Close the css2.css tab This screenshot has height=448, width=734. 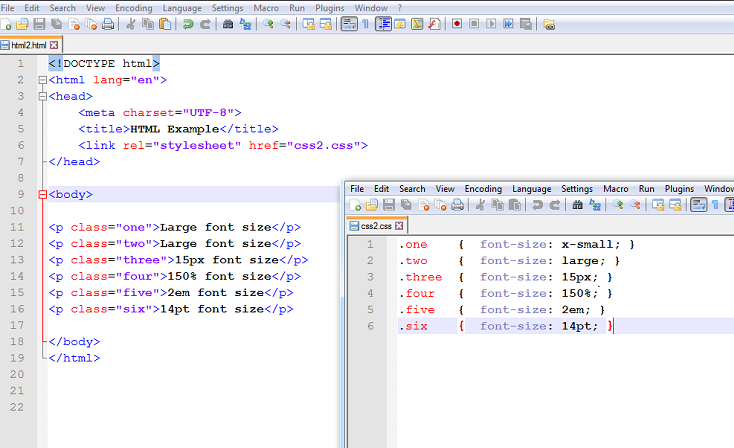[399, 226]
